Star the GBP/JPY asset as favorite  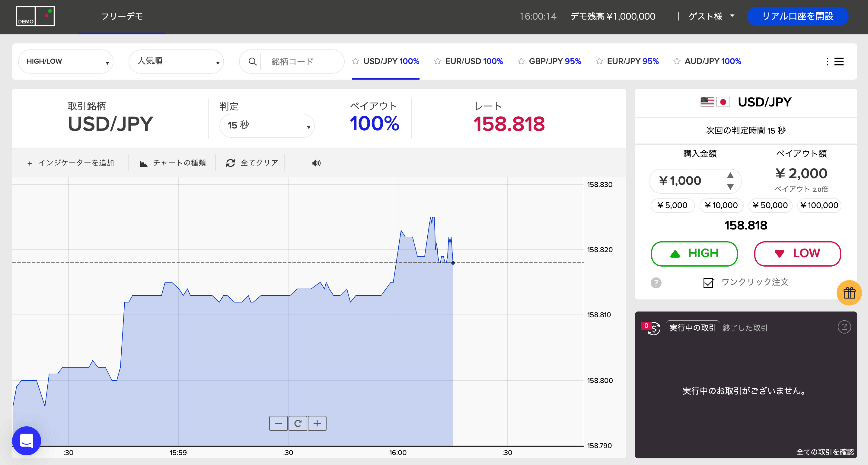[x=521, y=61]
